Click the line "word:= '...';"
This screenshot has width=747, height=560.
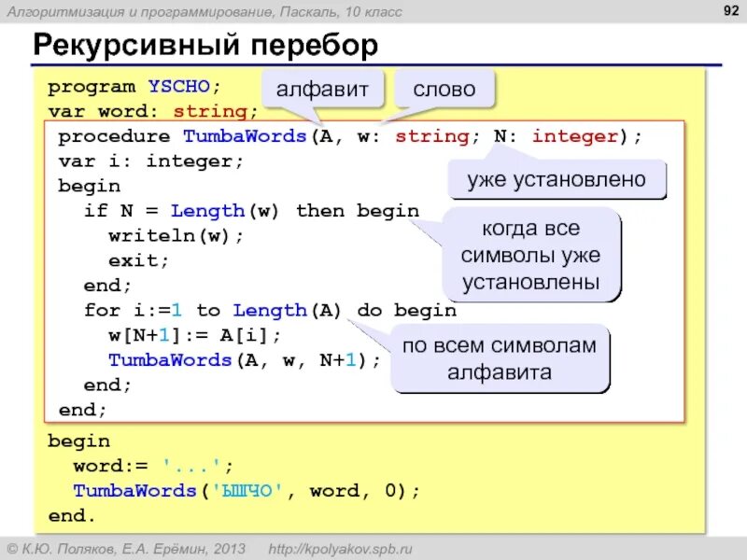[x=153, y=466]
